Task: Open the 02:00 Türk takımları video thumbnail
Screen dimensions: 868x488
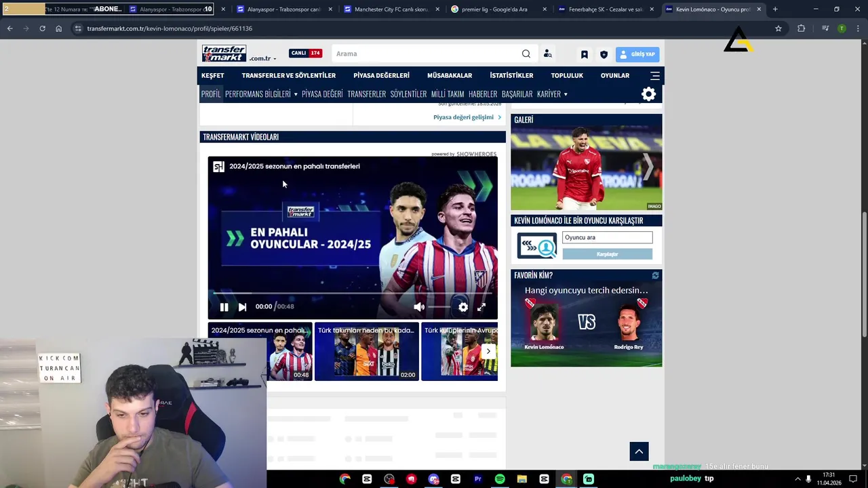Action: coord(366,352)
